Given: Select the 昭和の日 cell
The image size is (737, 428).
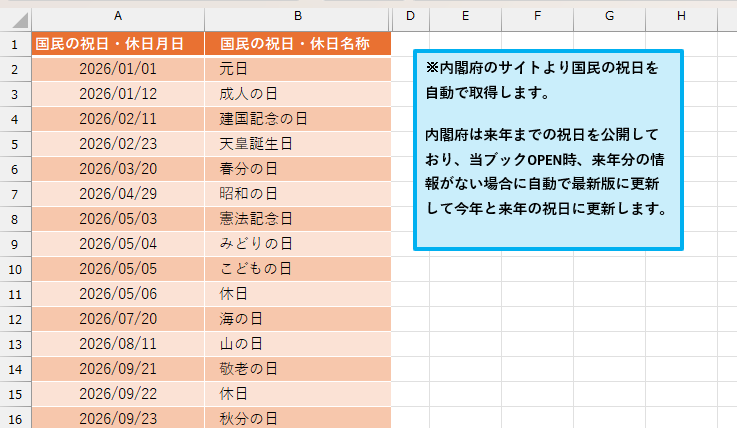Looking at the screenshot, I should pos(298,194).
